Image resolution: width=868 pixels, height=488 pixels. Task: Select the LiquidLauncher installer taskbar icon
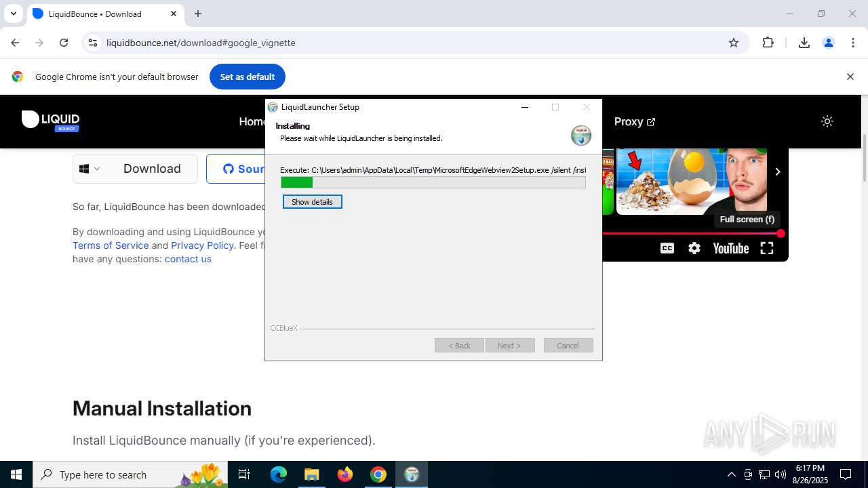tap(412, 474)
